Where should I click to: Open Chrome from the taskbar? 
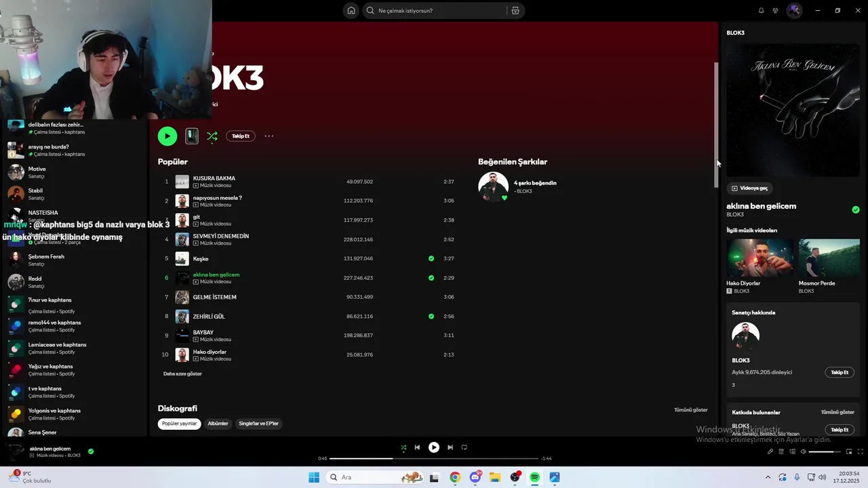455,477
